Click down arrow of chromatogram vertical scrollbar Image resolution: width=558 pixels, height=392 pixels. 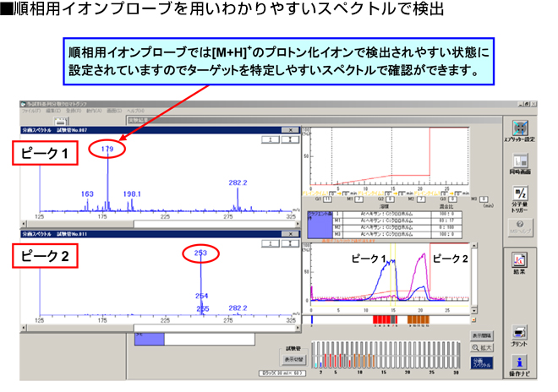point(474,311)
